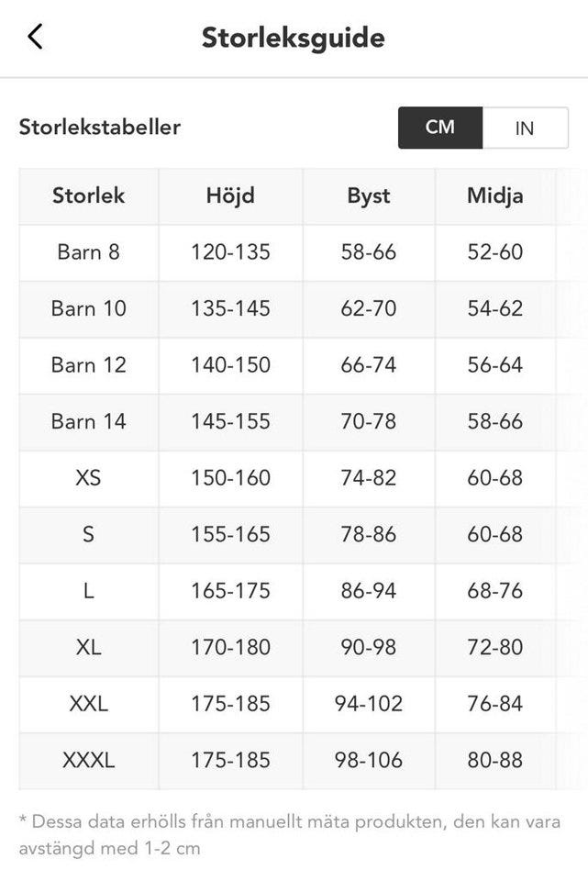Click the measurement disclaimer footnote
Screen dimensions: 588x881
tap(289, 834)
